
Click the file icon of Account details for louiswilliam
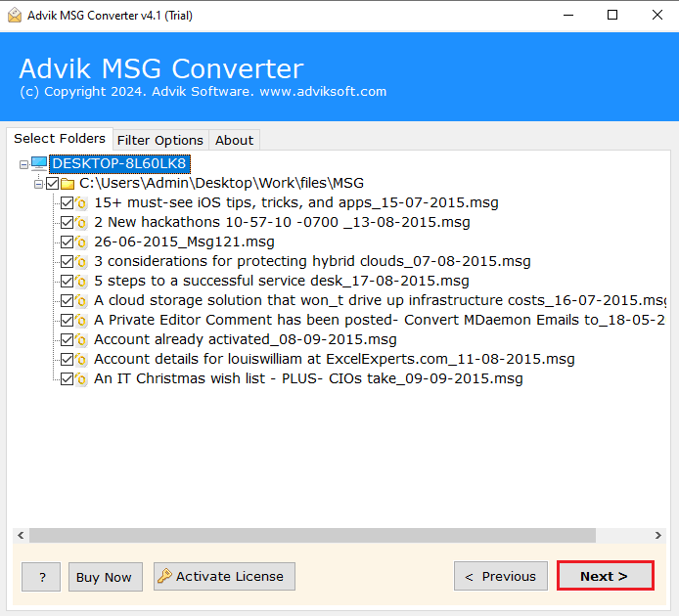click(81, 359)
